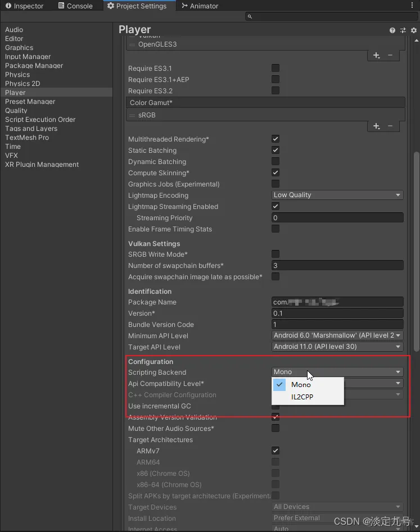Click the Streaming Priority value field

coord(337,217)
